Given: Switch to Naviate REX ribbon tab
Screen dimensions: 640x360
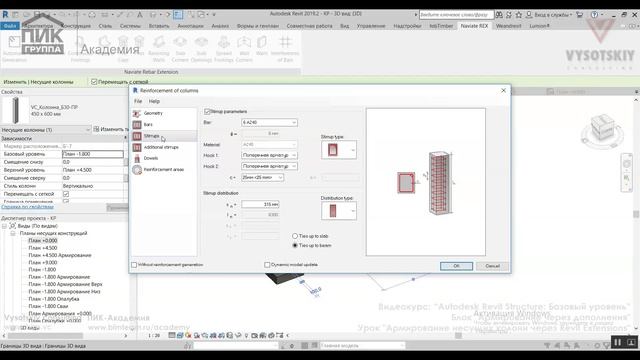Looking at the screenshot, I should coord(474,26).
